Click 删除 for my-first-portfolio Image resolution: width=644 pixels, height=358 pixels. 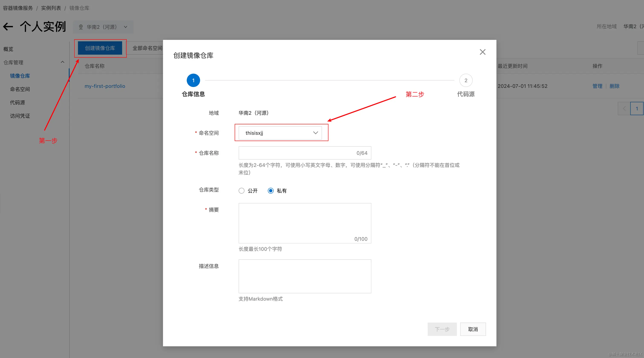click(x=614, y=86)
